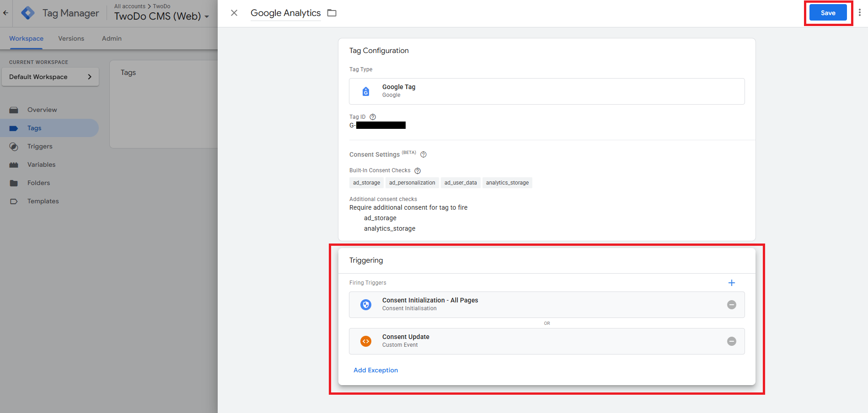Image resolution: width=868 pixels, height=413 pixels.
Task: Open the Google Tag type selection card
Action: (547, 91)
